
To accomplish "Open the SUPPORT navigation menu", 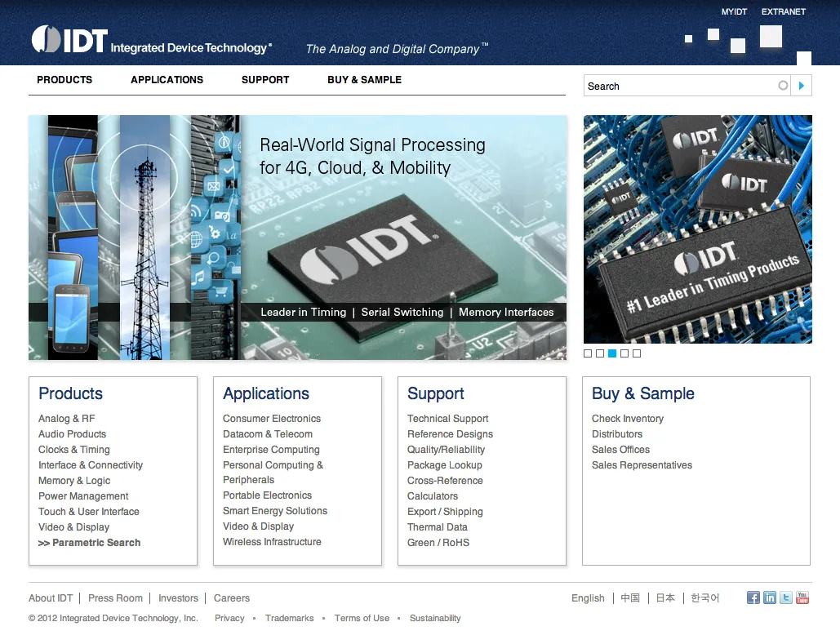I will (x=265, y=80).
